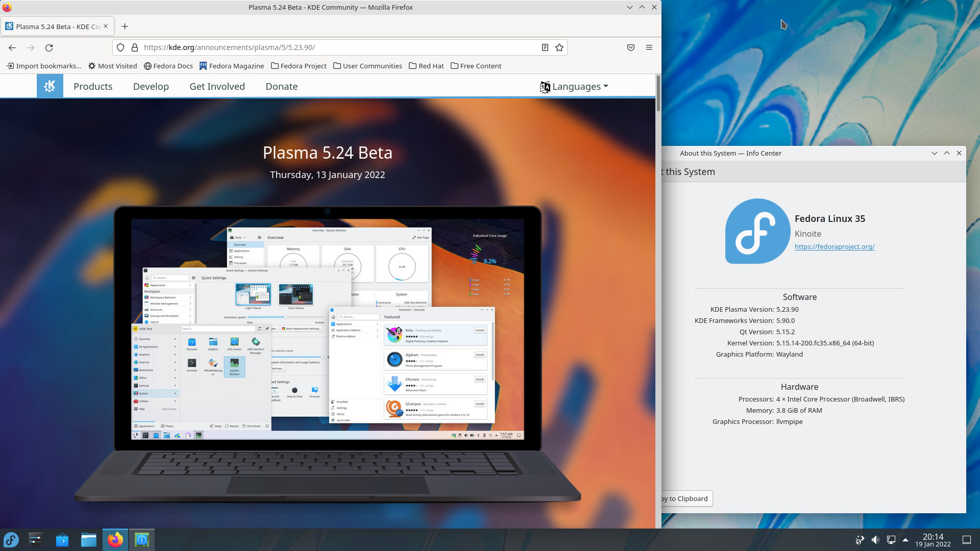Viewport: 980px width, 551px height.
Task: Click the Pocket save icon in Firefox toolbar
Action: point(631,46)
